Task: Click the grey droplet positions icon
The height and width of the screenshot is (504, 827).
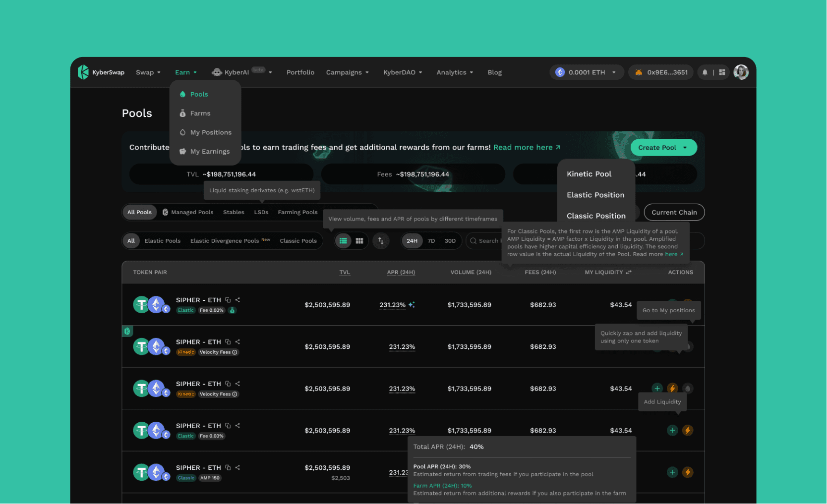Action: [688, 388]
